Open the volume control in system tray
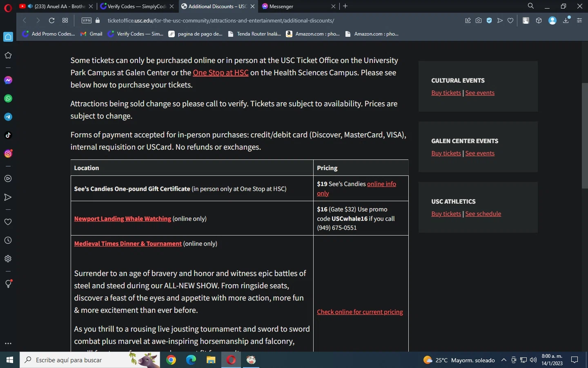 (x=533, y=360)
